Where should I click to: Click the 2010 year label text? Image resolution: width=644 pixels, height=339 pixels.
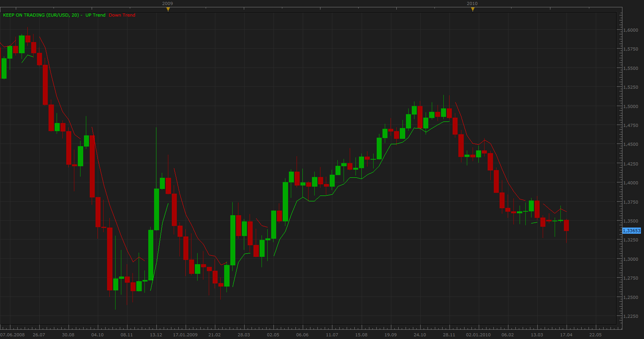click(472, 3)
